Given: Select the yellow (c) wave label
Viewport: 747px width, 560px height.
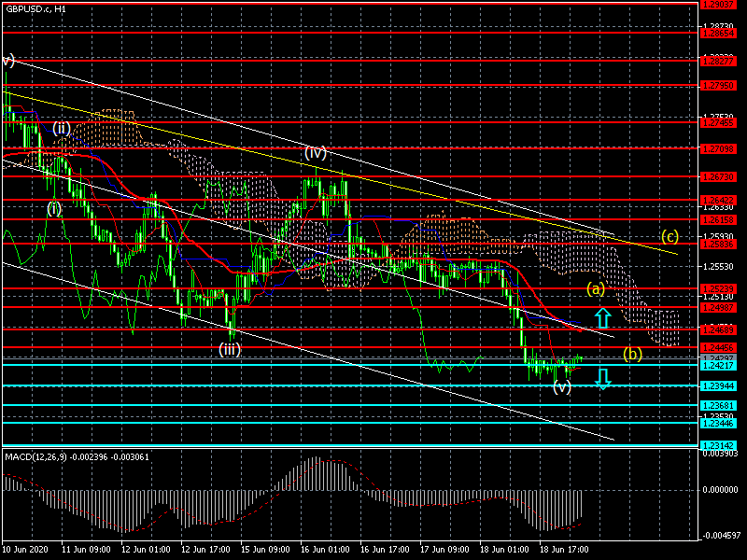Looking at the screenshot, I should (669, 236).
